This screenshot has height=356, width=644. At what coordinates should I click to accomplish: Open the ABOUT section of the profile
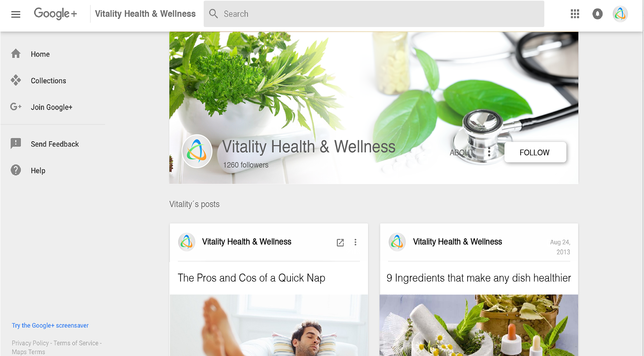tap(462, 153)
